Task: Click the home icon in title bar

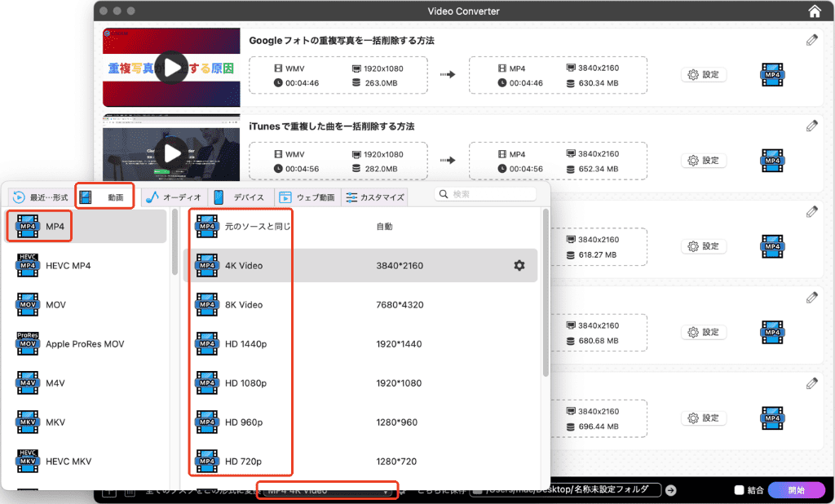Action: [814, 11]
